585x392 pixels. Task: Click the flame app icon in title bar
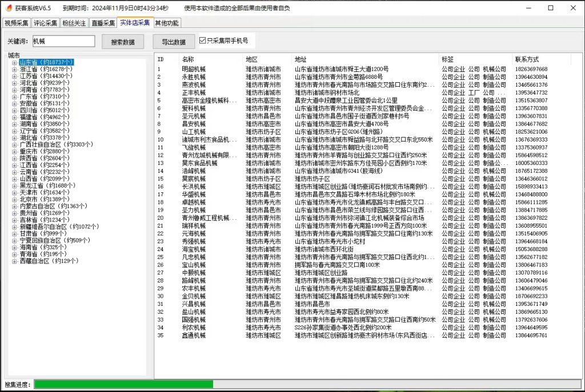7,8
